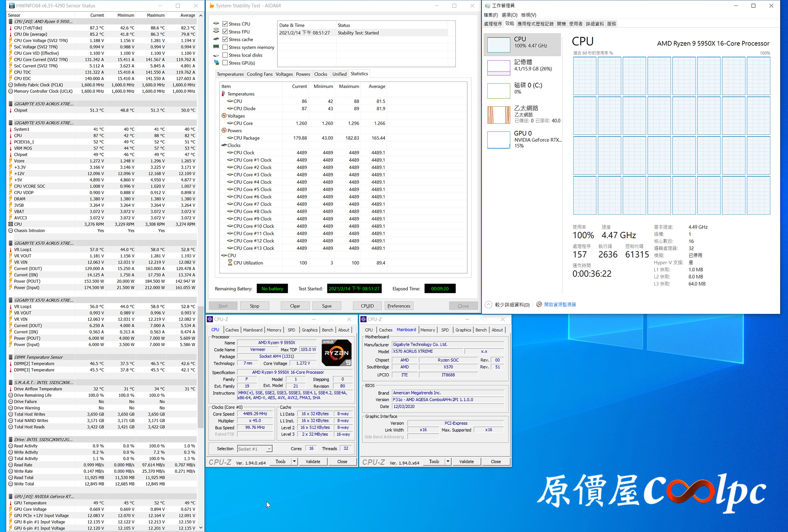Screen dimensions: 788x532
Task: Uncheck Stress cache option
Action: pos(225,39)
